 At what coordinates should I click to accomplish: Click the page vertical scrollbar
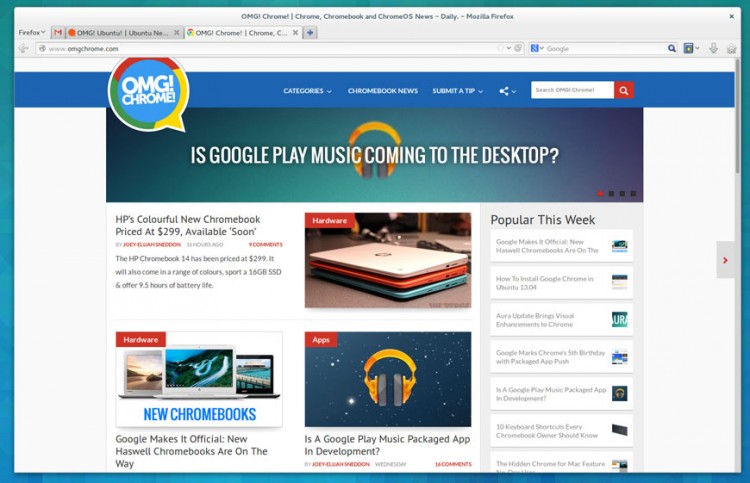coord(737,117)
